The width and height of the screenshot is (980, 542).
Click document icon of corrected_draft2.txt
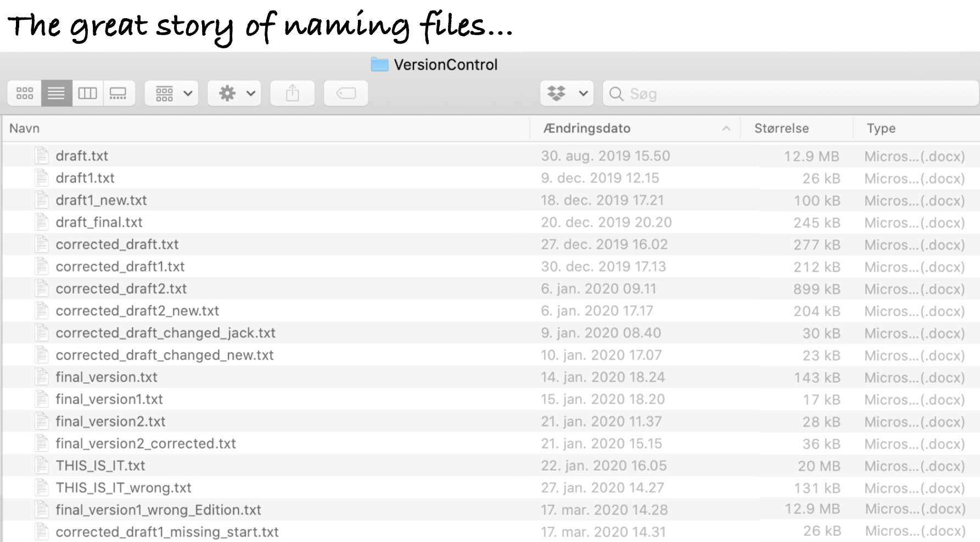click(x=42, y=288)
